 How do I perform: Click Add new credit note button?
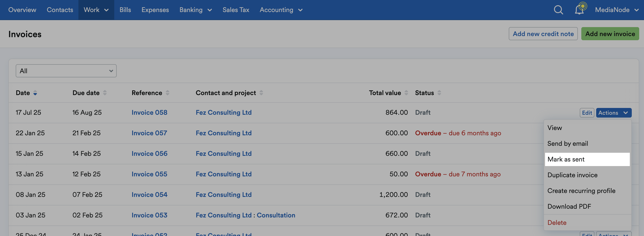(x=543, y=34)
